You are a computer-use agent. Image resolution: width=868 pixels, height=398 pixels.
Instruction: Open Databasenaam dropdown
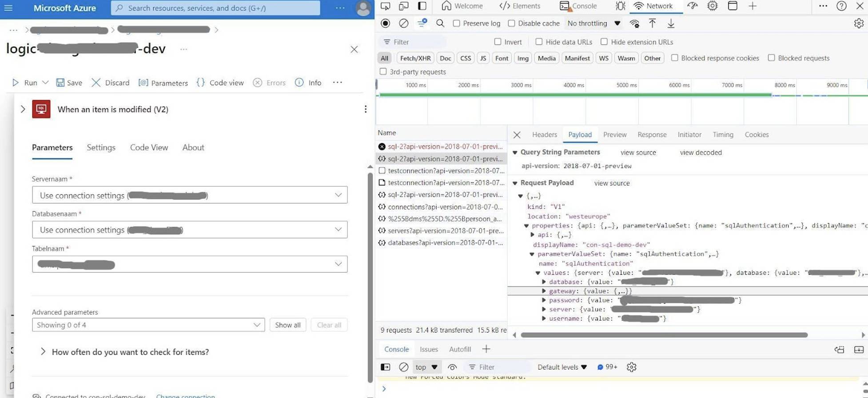click(x=190, y=230)
